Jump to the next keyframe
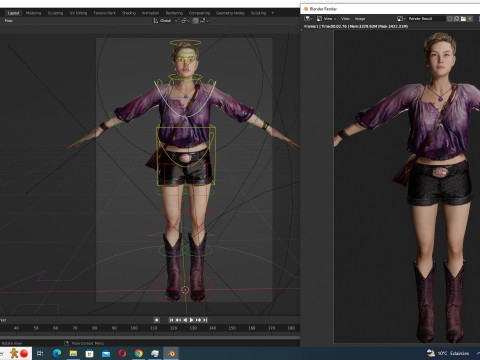The width and height of the screenshot is (480, 360). click(x=198, y=320)
